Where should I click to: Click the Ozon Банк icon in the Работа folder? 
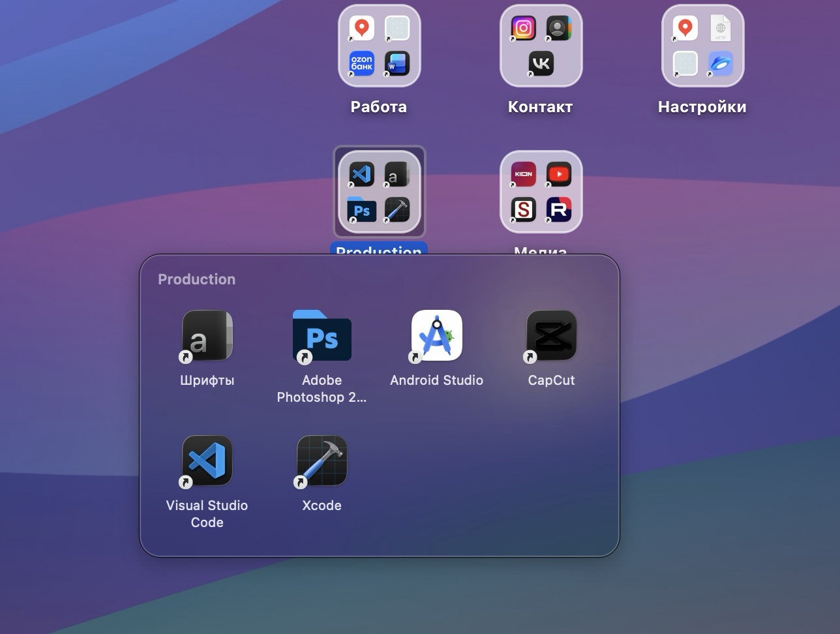click(361, 63)
